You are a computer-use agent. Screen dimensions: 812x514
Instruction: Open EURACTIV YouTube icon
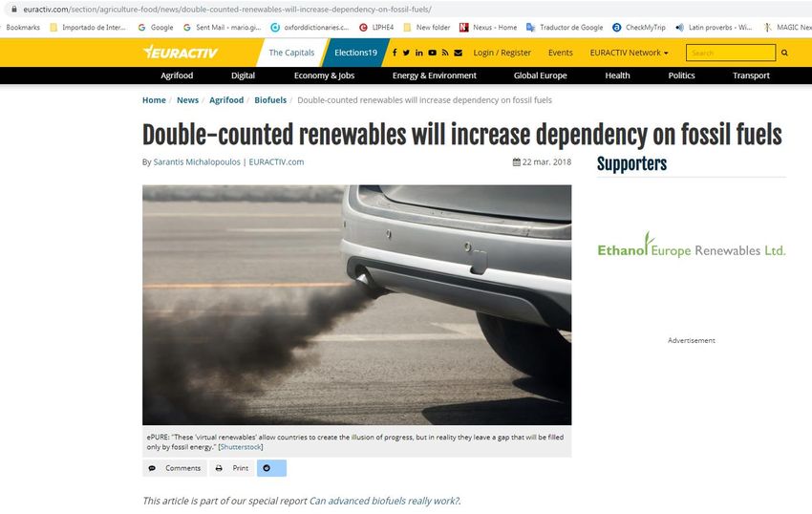432,53
